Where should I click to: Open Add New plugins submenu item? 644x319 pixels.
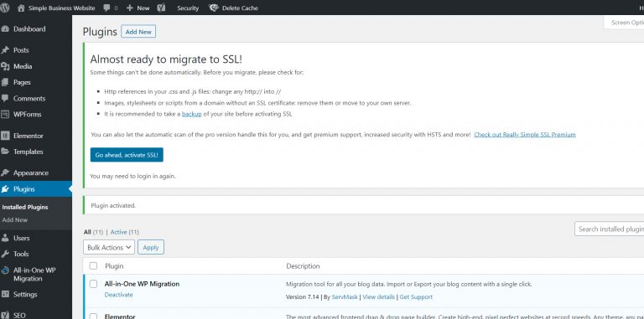(x=15, y=219)
